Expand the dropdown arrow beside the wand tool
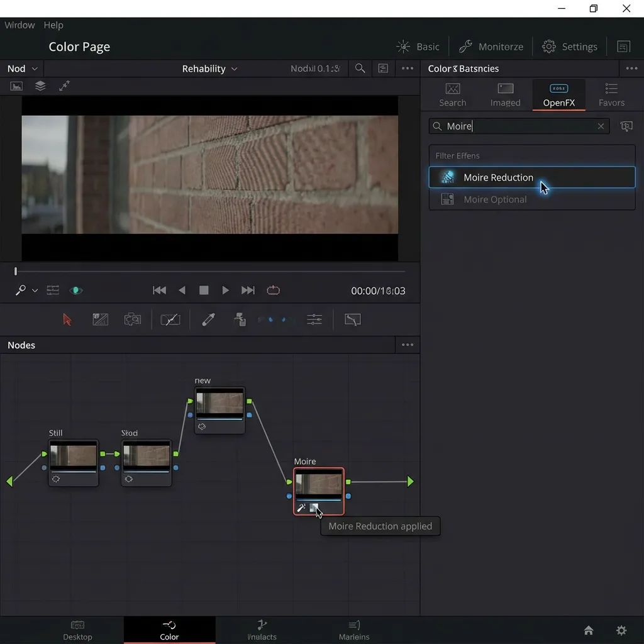This screenshot has width=644, height=644. [x=35, y=291]
